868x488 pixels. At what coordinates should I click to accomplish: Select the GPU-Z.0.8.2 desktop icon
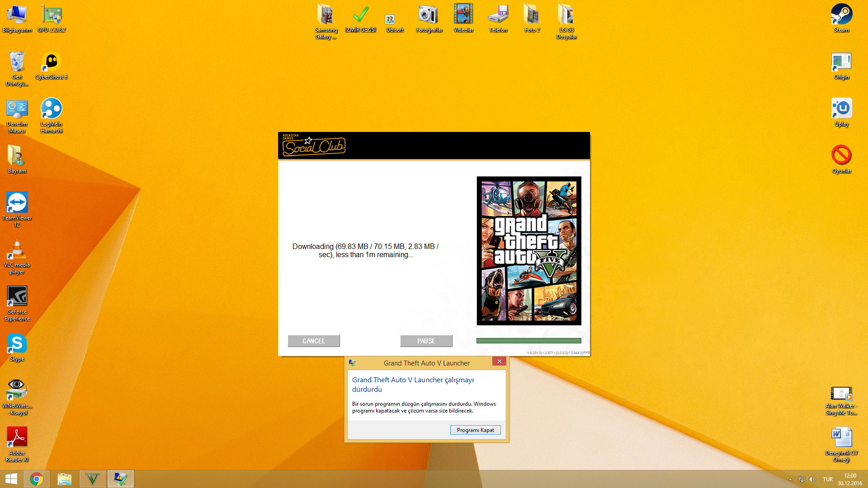[51, 15]
